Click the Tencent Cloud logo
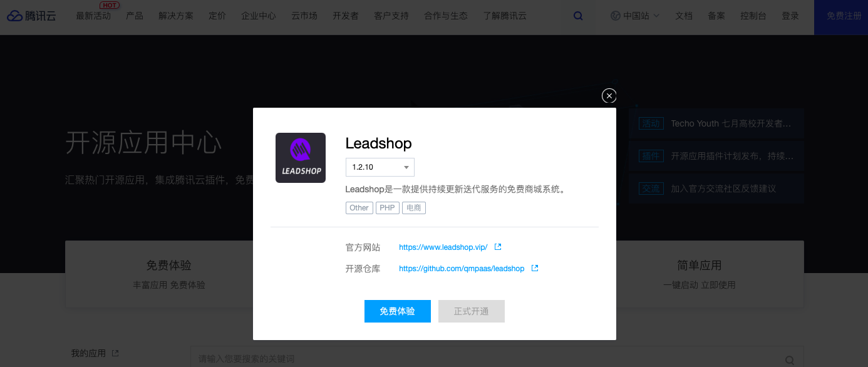Viewport: 868px width, 367px height. pos(32,16)
